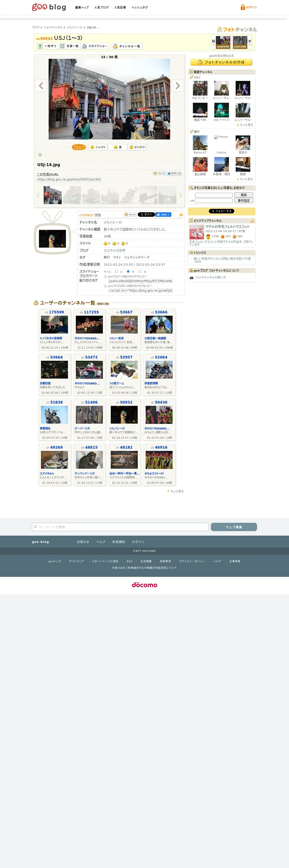This screenshot has width=289, height=868.
Task: Advance to next photo with right arrow
Action: click(178, 86)
